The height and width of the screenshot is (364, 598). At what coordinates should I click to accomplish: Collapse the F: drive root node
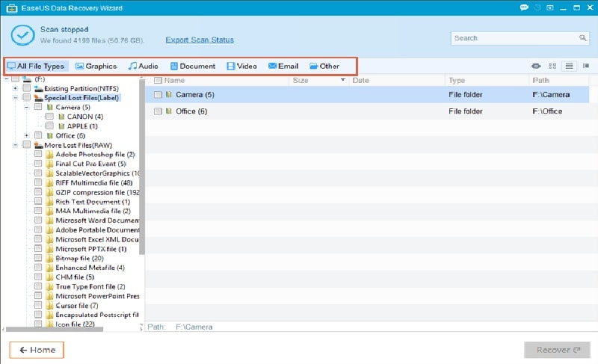point(6,79)
